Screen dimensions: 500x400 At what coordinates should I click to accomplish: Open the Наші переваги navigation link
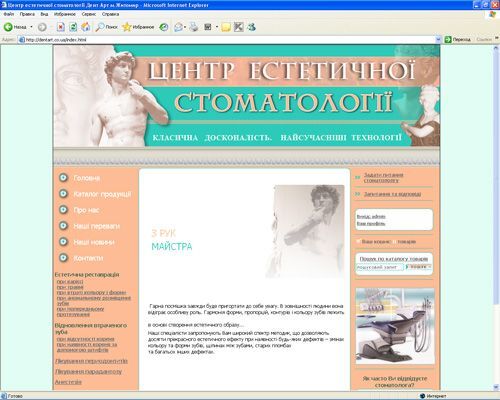click(97, 226)
